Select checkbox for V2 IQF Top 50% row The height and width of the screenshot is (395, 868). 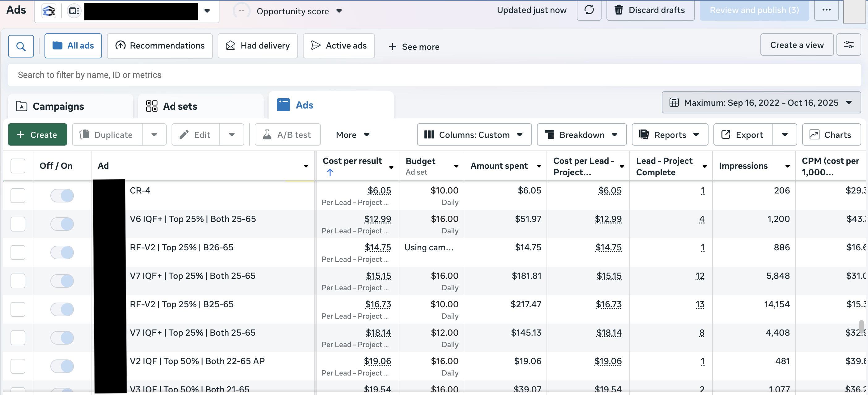(x=18, y=366)
